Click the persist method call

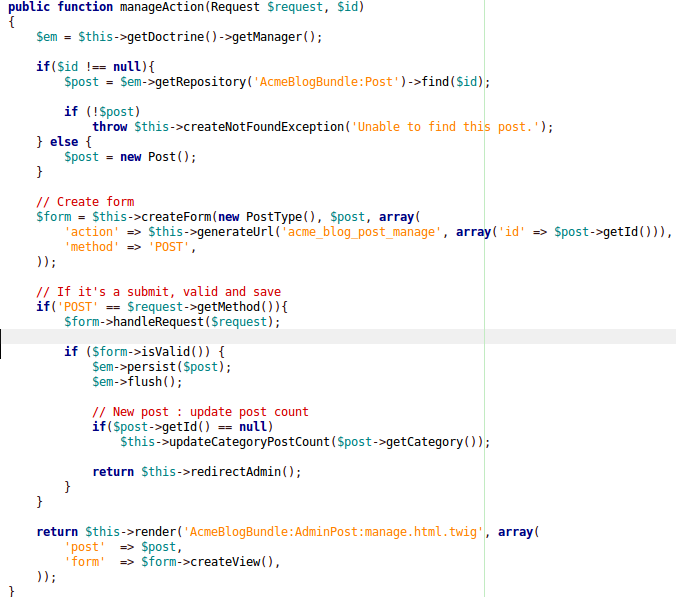[149, 366]
